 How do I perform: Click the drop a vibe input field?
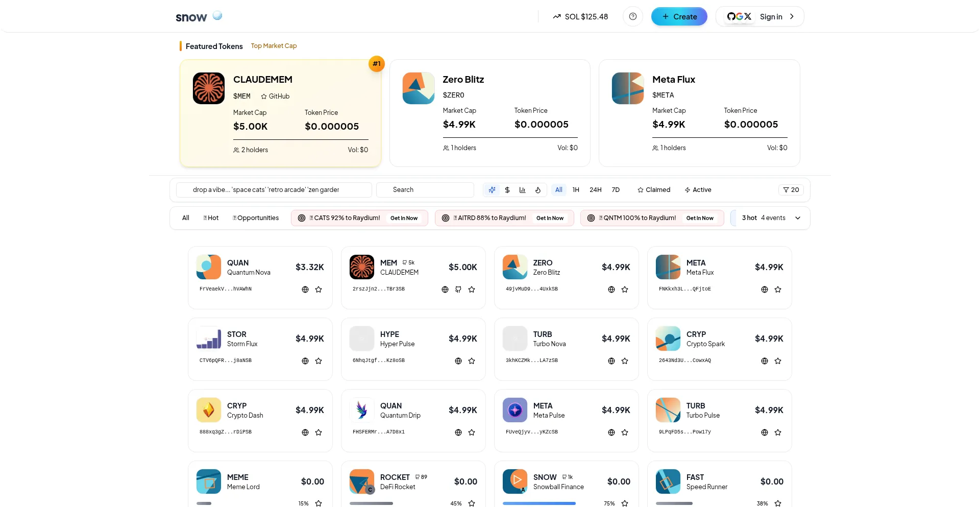(274, 190)
